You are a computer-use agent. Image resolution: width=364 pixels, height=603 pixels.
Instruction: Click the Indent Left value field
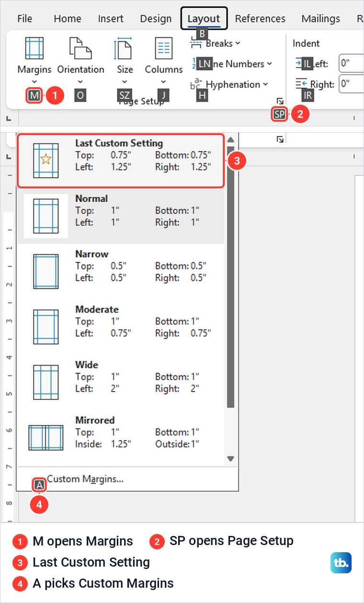pyautogui.click(x=351, y=63)
